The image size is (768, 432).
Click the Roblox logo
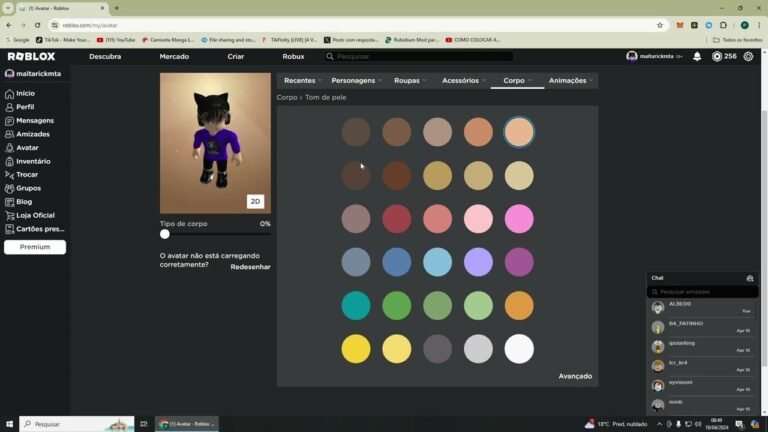click(x=31, y=56)
